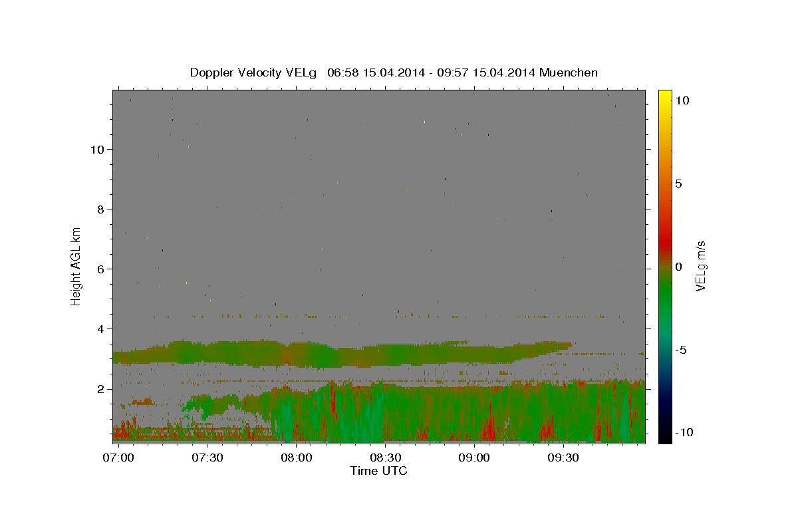Image resolution: width=798 pixels, height=532 pixels.
Task: Click the height axis label 4
Action: pyautogui.click(x=101, y=329)
